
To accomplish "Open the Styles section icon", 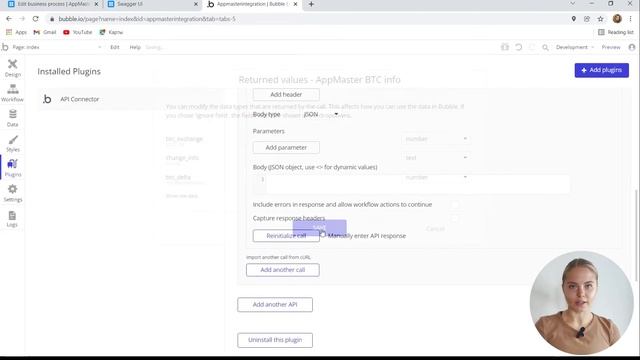I will (x=13, y=143).
